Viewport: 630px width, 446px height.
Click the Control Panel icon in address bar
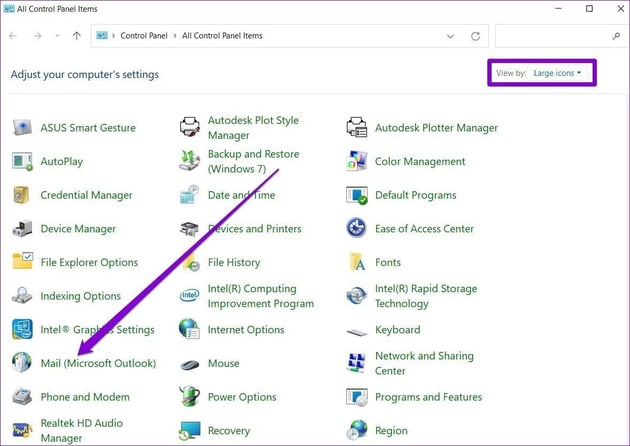(102, 35)
